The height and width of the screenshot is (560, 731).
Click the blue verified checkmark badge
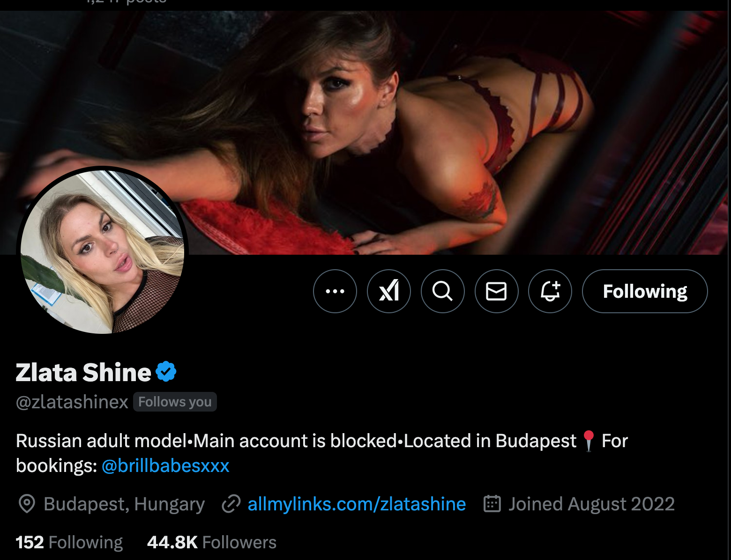pyautogui.click(x=166, y=372)
